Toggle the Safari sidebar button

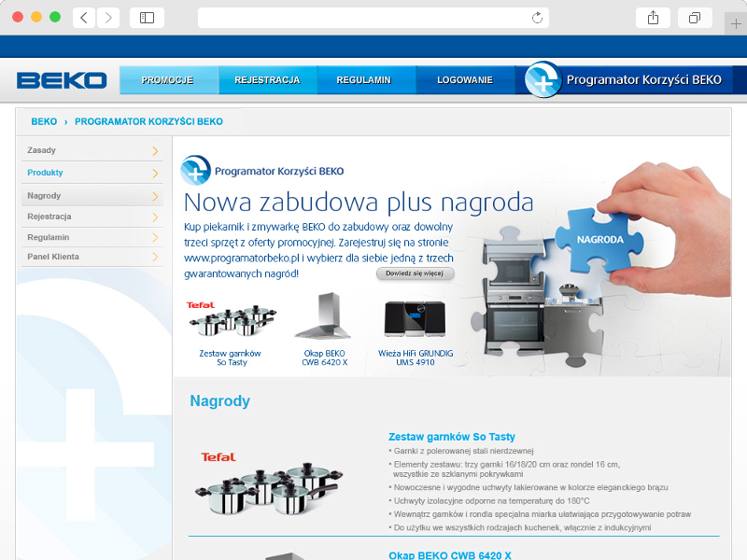pos(147,18)
